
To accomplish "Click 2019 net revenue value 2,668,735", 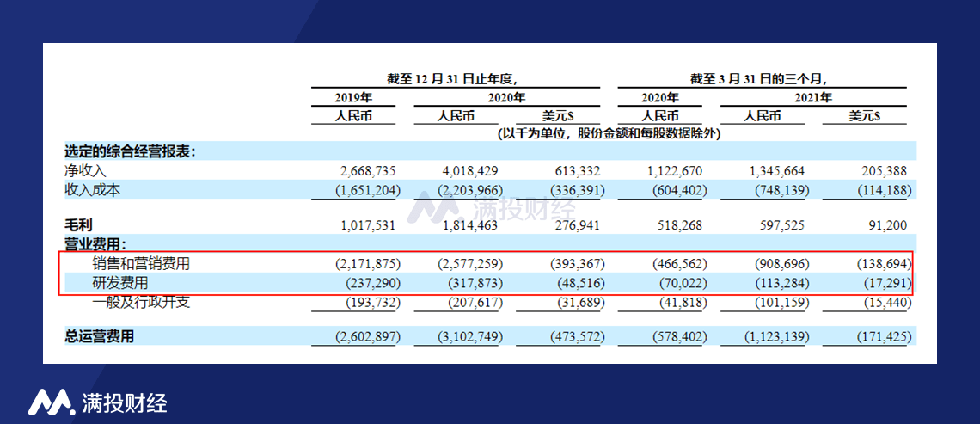I will tap(365, 171).
